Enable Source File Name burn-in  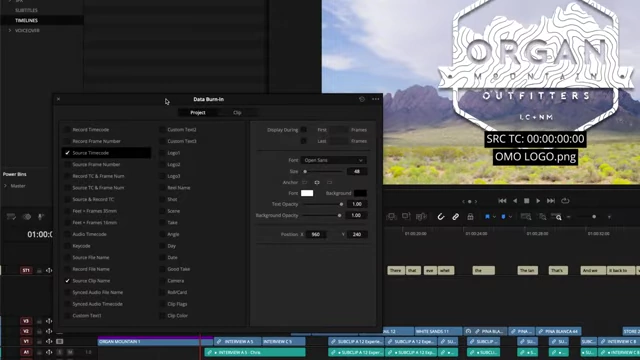[x=67, y=258]
